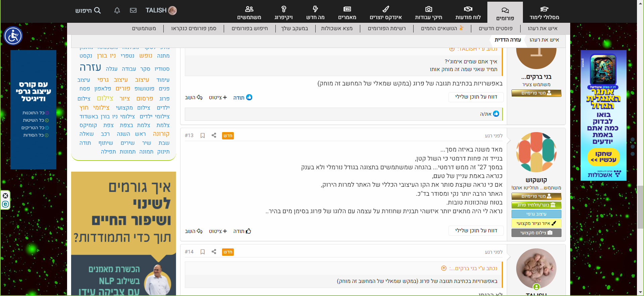Reply to post #13 with השב

(194, 231)
